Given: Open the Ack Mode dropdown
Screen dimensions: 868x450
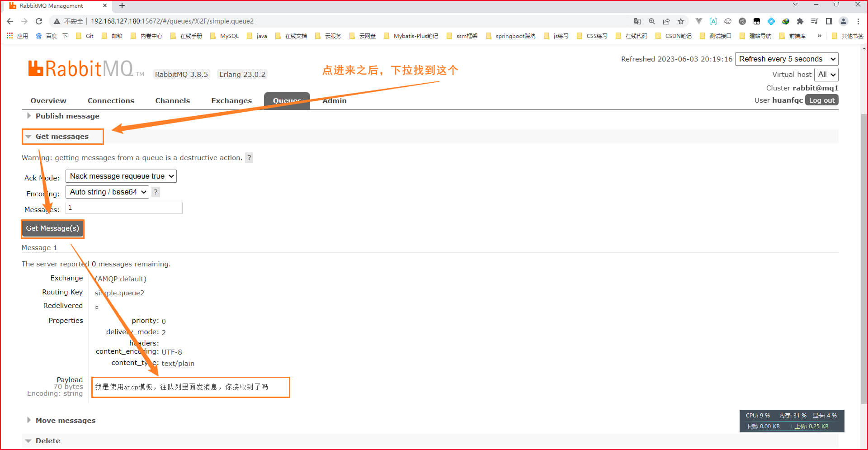Looking at the screenshot, I should click(x=121, y=176).
